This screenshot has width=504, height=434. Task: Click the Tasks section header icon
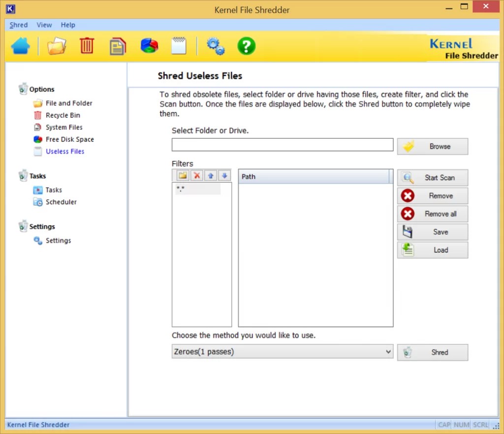[x=23, y=175]
